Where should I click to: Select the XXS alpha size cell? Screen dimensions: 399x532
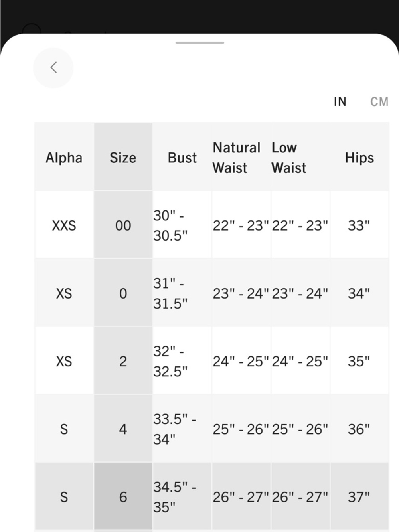point(64,225)
